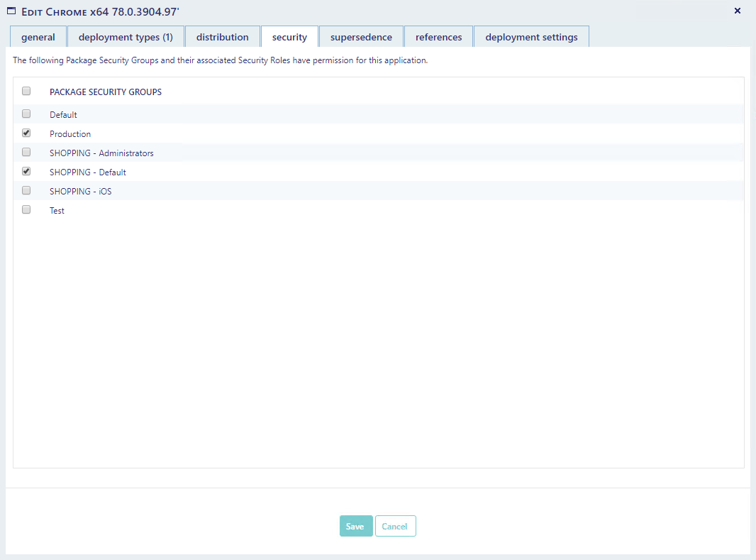Switch to the general tab
The width and height of the screenshot is (756, 560).
tap(38, 37)
